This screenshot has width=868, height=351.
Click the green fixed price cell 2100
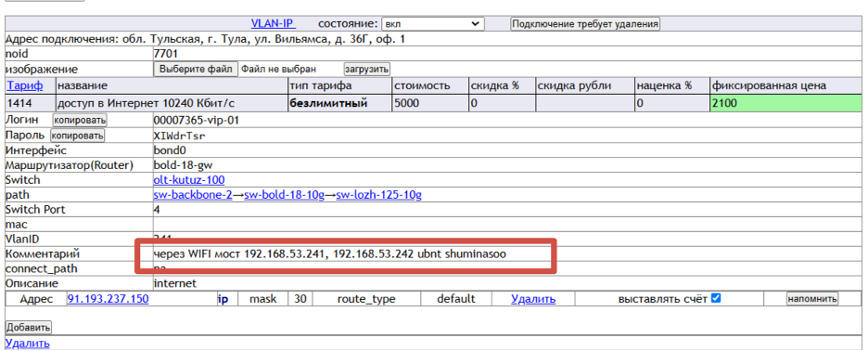785,103
